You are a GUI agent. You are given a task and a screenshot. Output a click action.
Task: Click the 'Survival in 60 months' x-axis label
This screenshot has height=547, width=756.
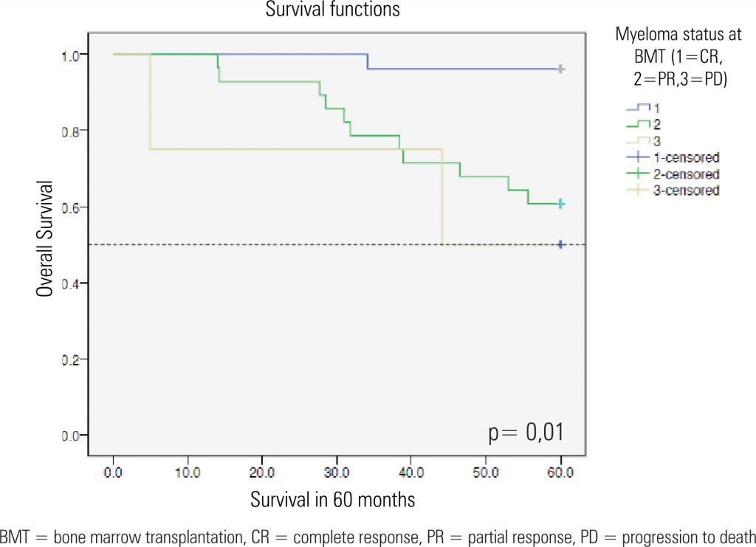[x=332, y=499]
